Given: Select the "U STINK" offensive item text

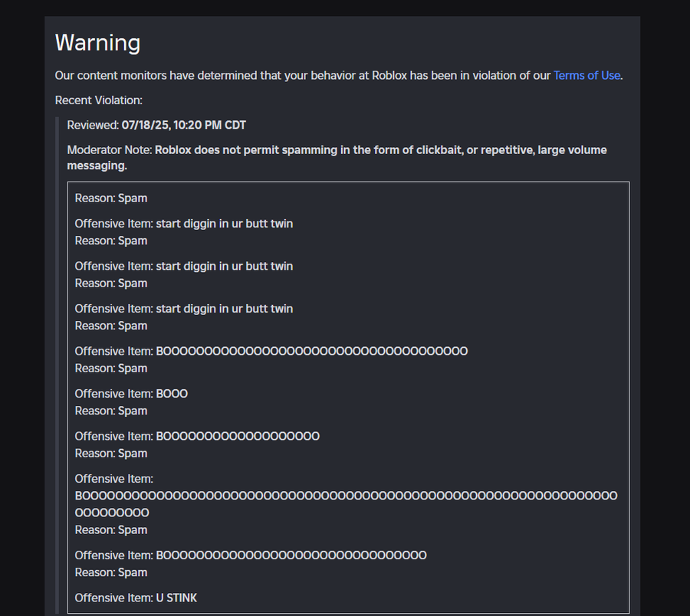Looking at the screenshot, I should pyautogui.click(x=176, y=598).
